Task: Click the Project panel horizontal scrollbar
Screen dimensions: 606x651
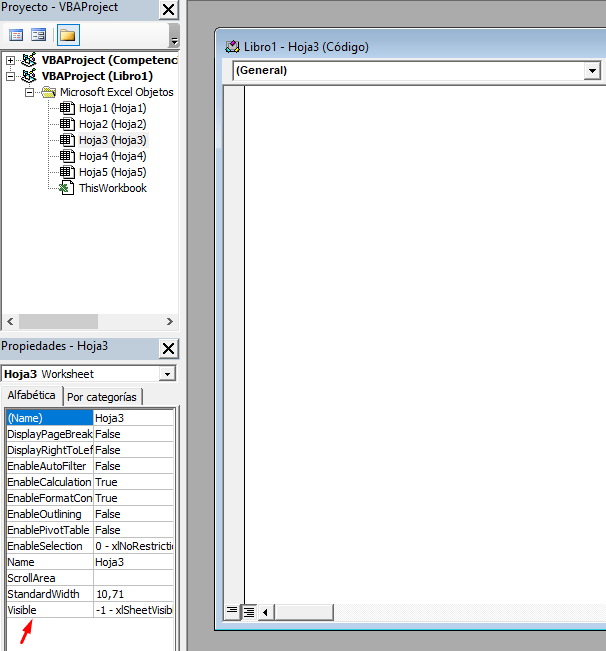Action: [x=90, y=322]
